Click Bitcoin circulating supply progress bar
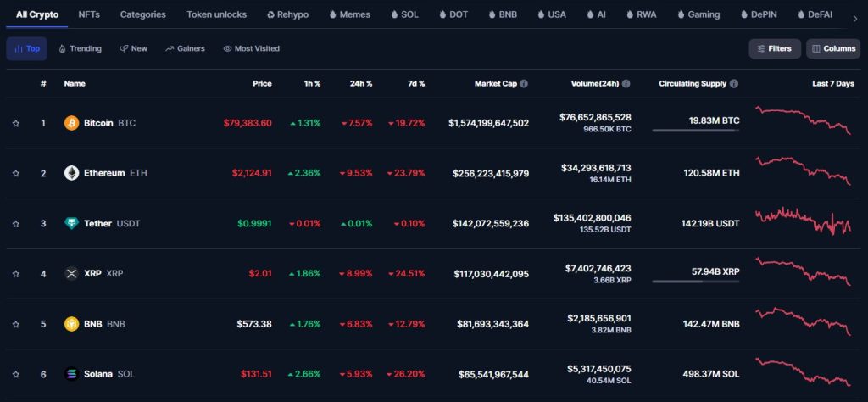The width and height of the screenshot is (868, 402). 696,131
